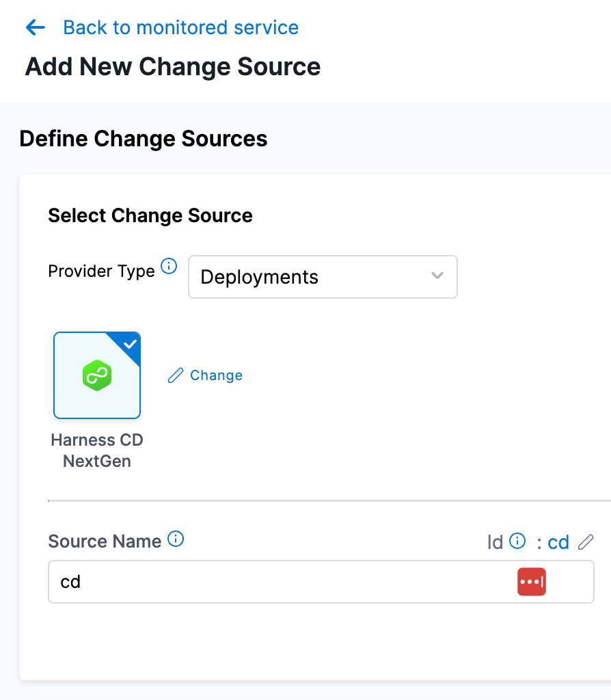Click the back arrow icon
This screenshot has height=700, width=611.
tap(35, 27)
